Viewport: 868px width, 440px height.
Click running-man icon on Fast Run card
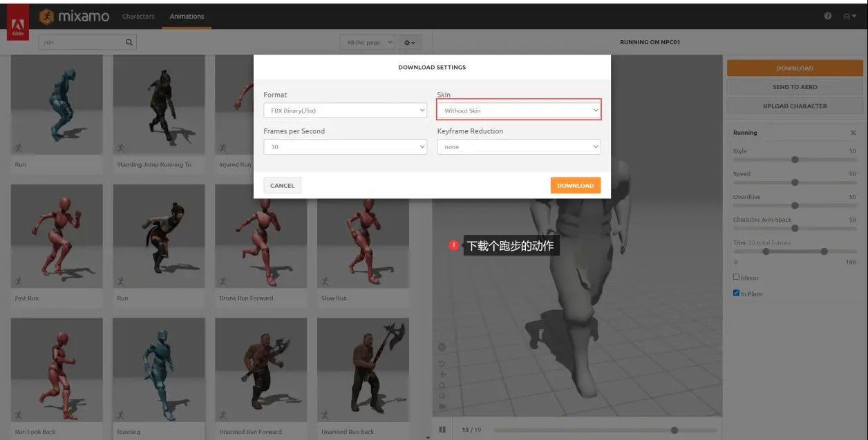(x=17, y=281)
